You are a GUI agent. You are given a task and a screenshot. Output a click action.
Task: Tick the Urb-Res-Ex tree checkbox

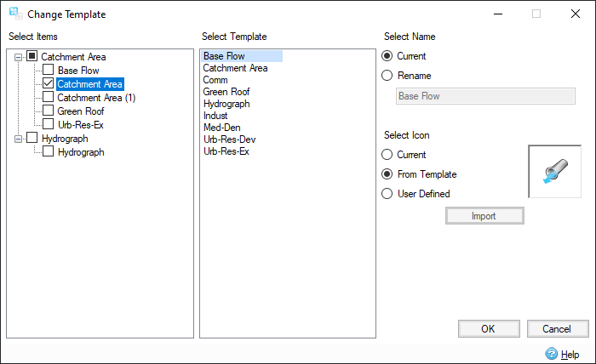[48, 125]
